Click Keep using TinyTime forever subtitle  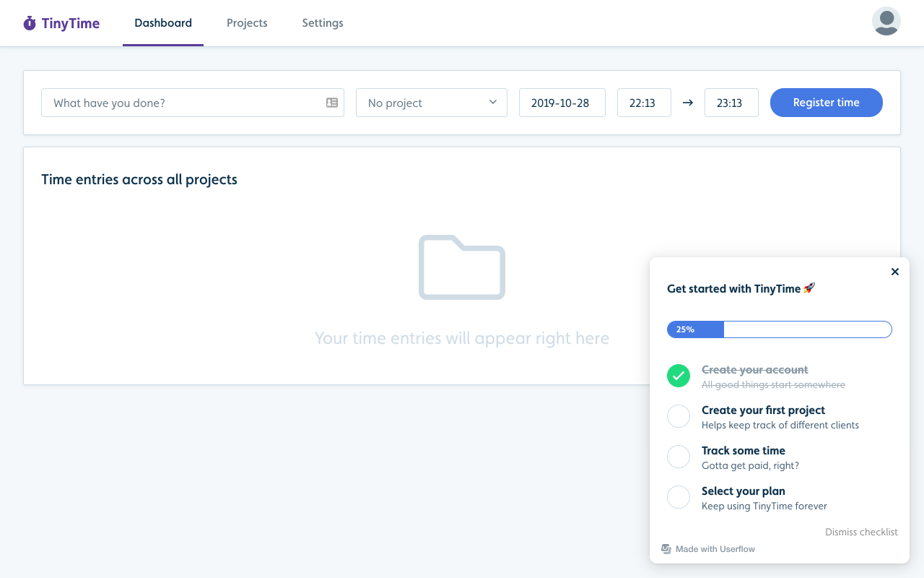764,506
